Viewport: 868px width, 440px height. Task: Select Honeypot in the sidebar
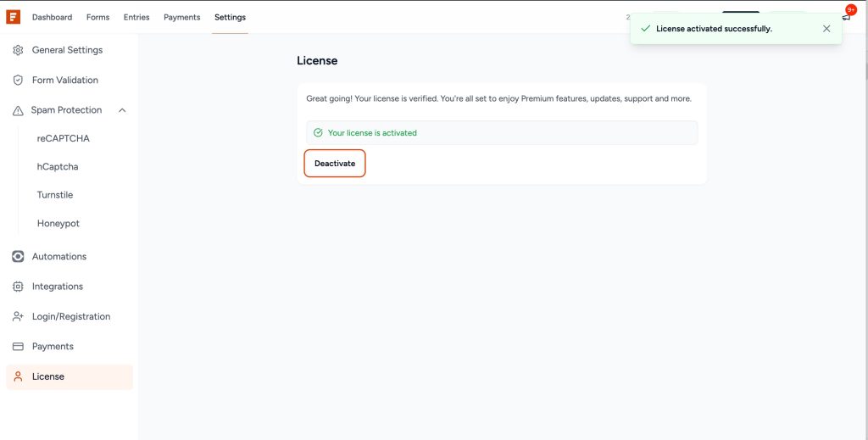coord(58,224)
